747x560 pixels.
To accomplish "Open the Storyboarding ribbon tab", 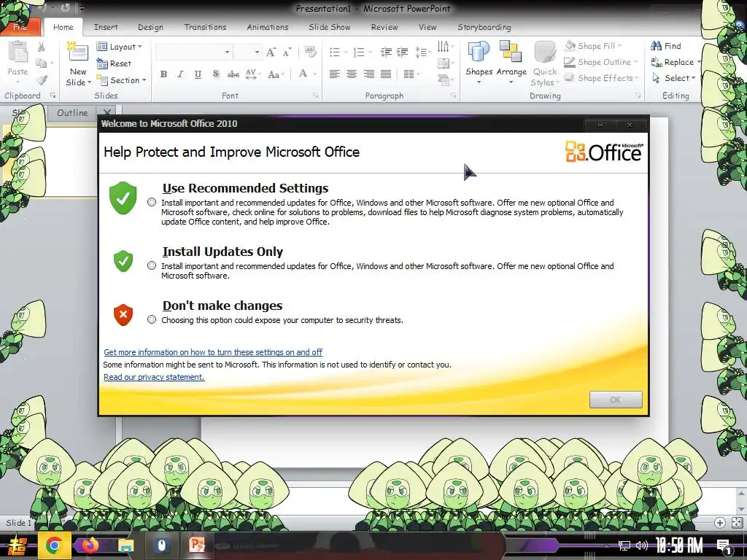I will click(x=484, y=27).
